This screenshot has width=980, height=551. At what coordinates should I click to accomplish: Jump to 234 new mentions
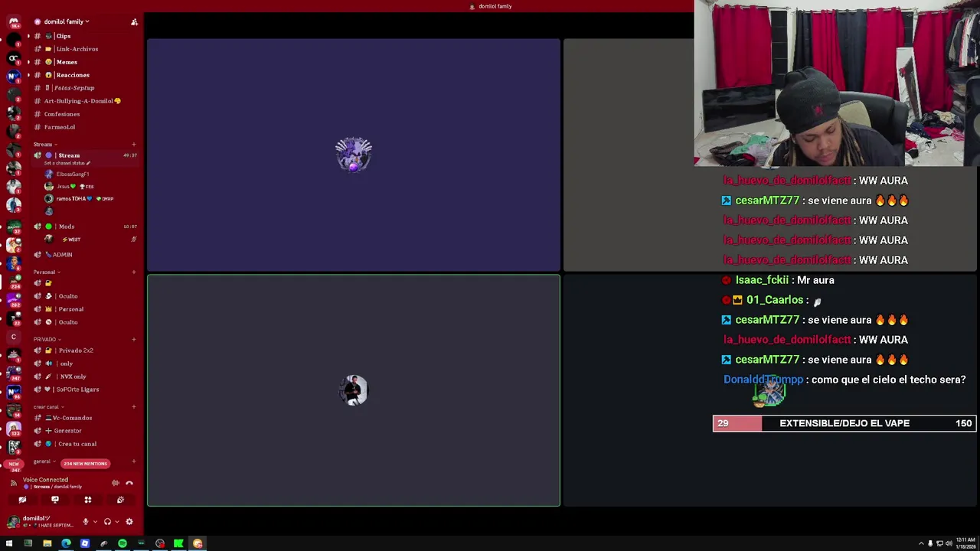[x=86, y=464]
